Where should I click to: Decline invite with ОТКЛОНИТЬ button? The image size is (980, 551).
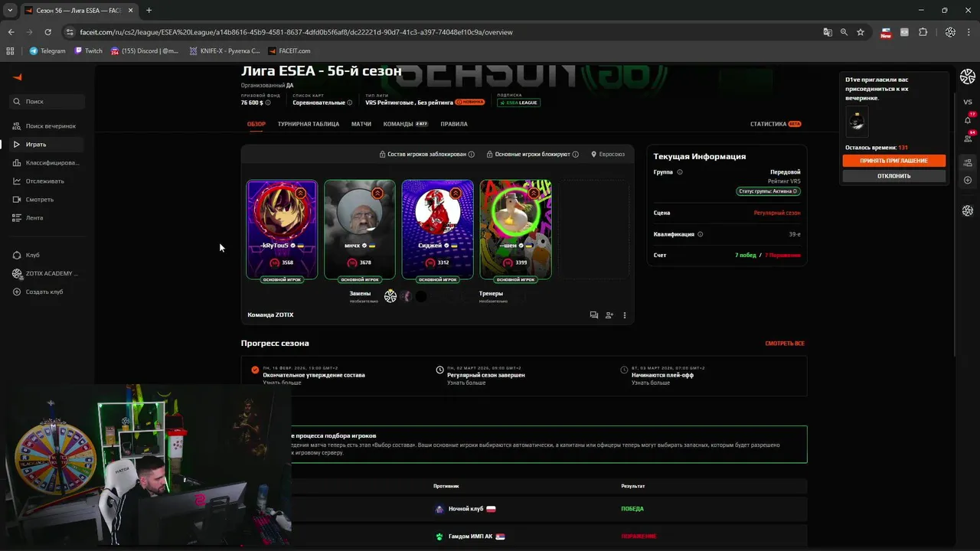(x=893, y=176)
